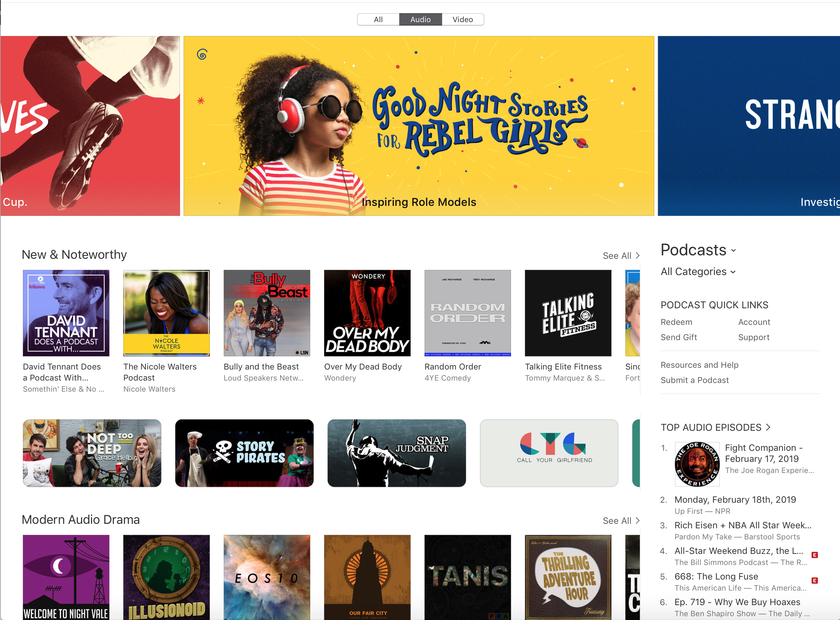Screen dimensions: 840x620
Task: Expand Top Audio Episodes chevron
Action: pos(768,427)
